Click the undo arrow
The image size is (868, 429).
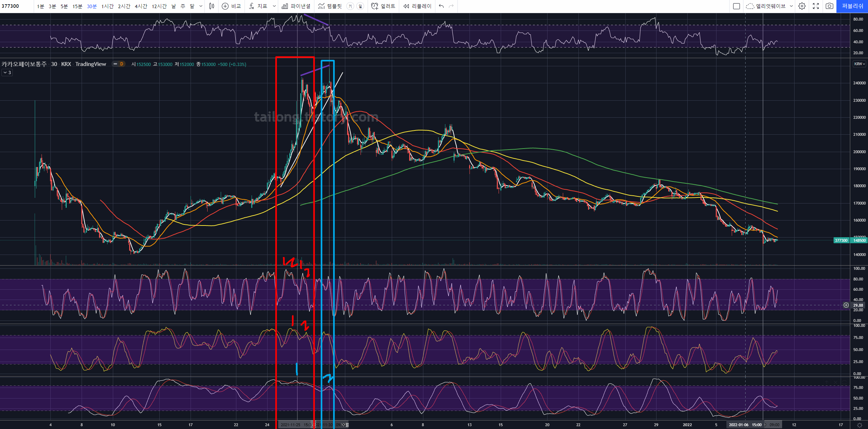(x=441, y=6)
